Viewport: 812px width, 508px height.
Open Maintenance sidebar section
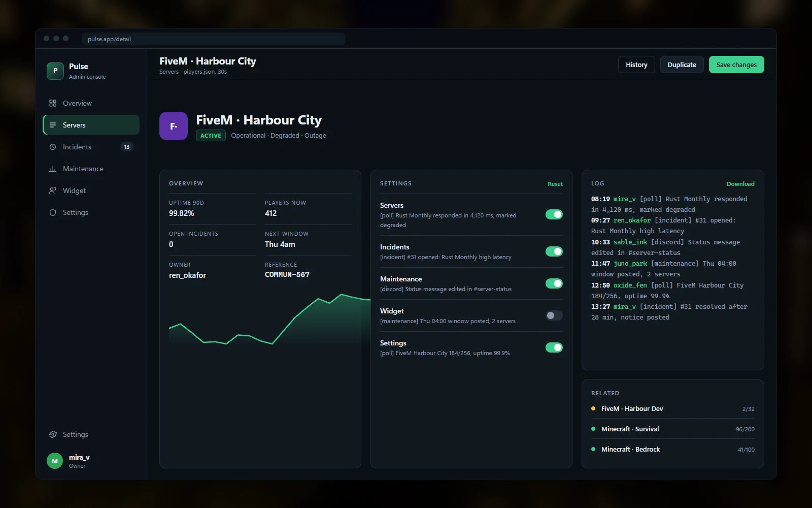point(91,169)
